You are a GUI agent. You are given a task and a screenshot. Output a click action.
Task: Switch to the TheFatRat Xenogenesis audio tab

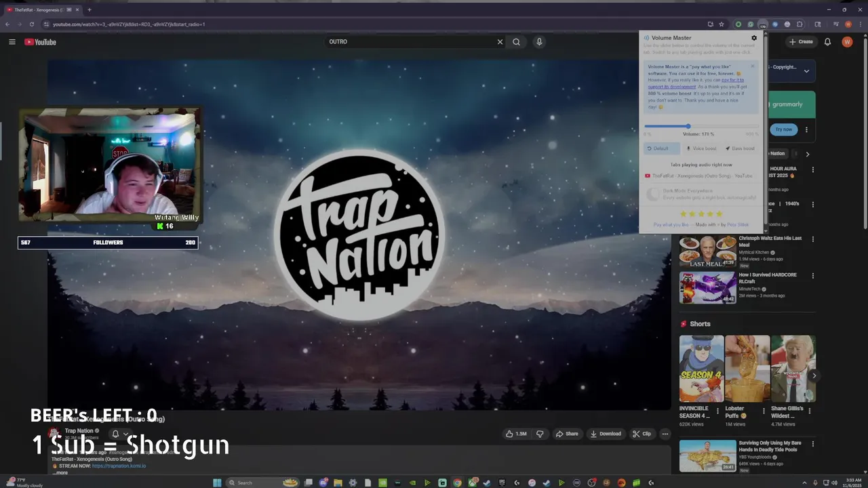701,176
